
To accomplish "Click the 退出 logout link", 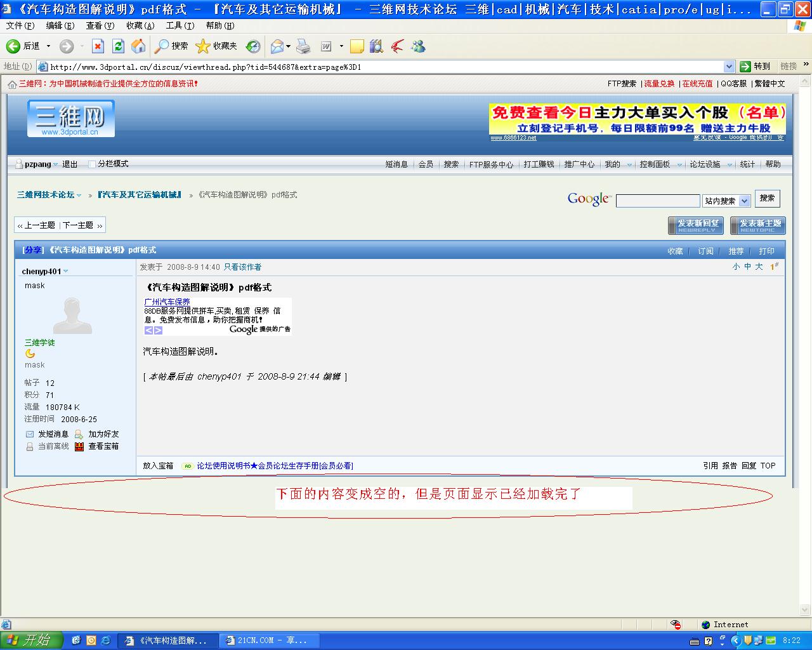I will pyautogui.click(x=70, y=164).
